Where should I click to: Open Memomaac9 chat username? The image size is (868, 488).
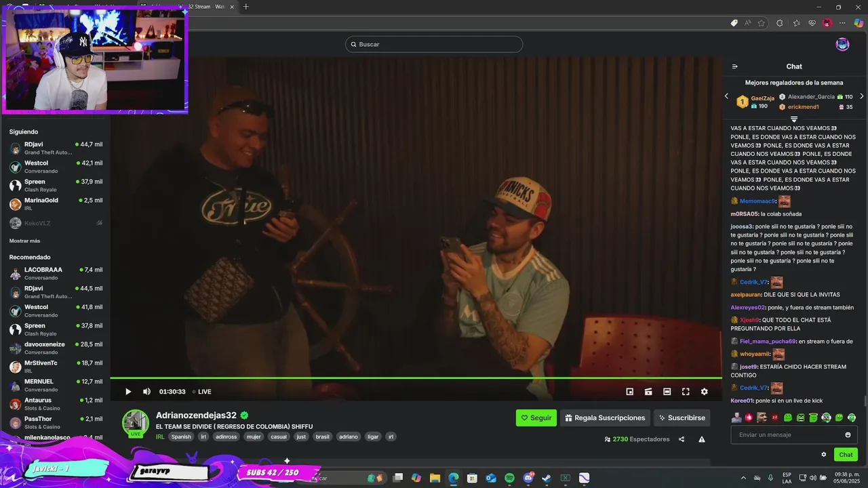pyautogui.click(x=757, y=201)
